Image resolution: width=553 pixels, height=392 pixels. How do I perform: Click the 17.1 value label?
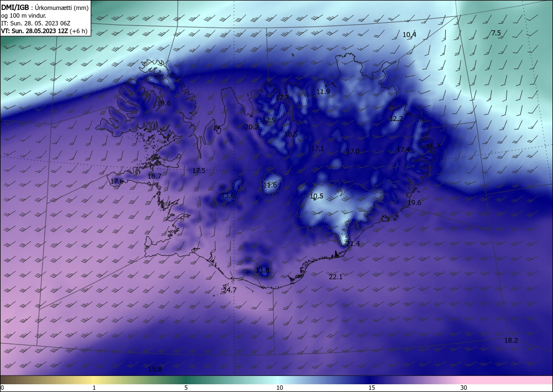coord(317,149)
